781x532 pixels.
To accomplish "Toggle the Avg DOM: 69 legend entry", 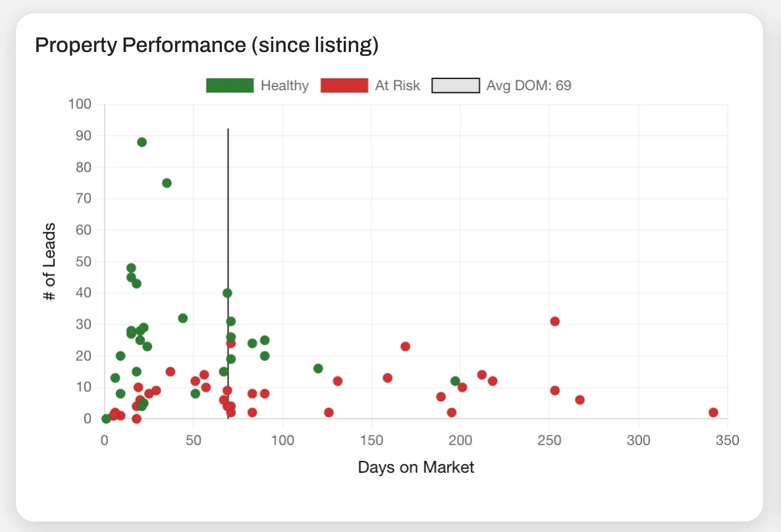I will (x=528, y=86).
